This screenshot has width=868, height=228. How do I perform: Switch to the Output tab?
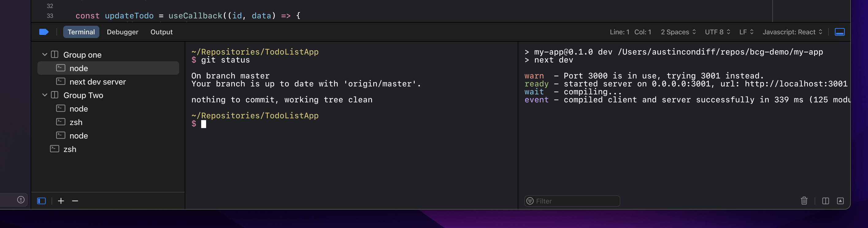161,32
